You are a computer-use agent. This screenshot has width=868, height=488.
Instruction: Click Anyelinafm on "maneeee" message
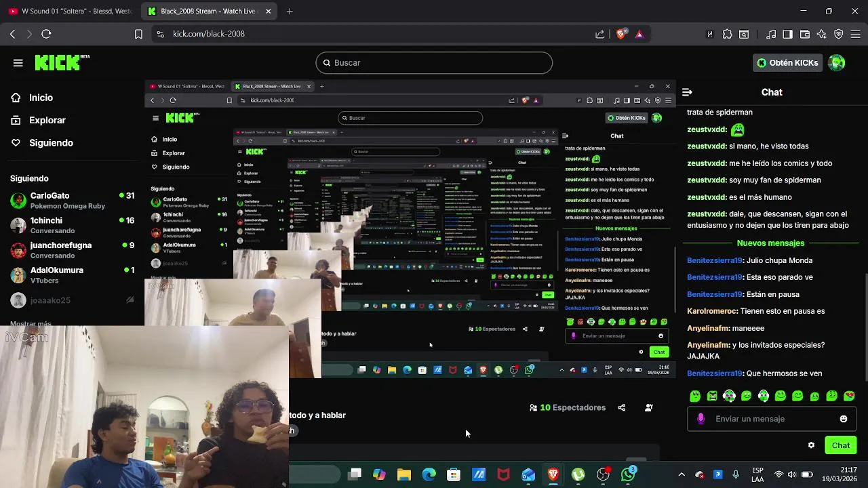[x=709, y=328]
